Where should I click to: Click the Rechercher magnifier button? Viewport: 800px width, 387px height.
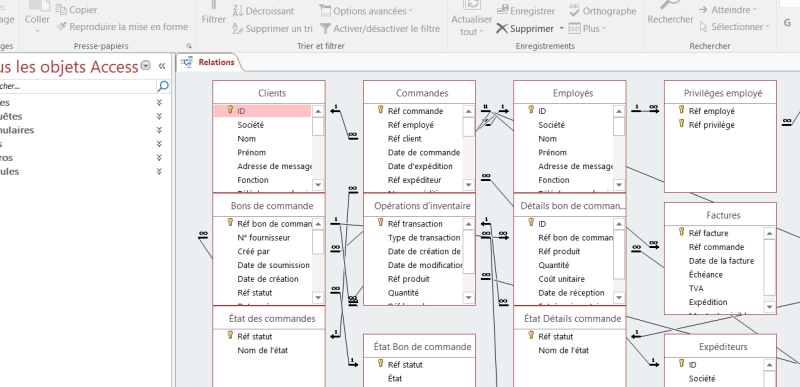[x=670, y=13]
